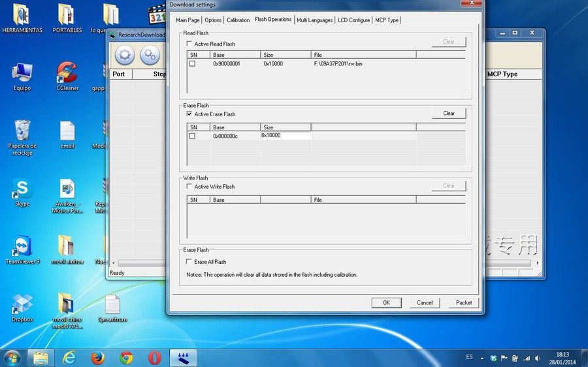Open the Calibration tab

coord(238,20)
